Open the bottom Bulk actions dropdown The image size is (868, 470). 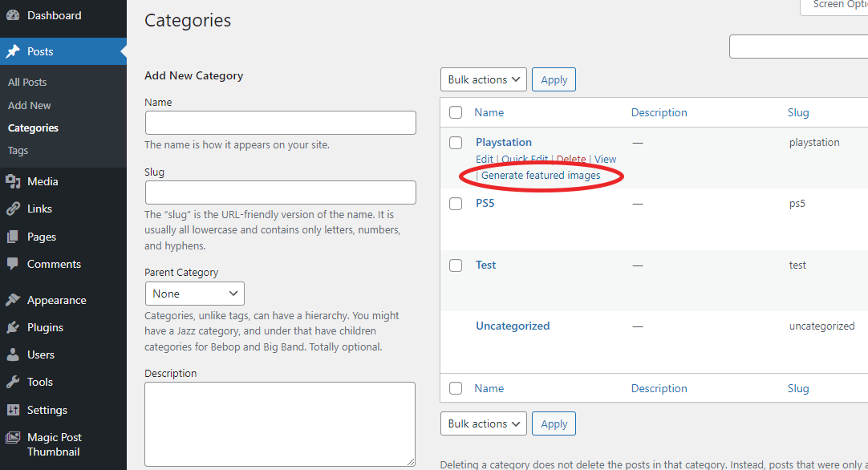tap(483, 423)
